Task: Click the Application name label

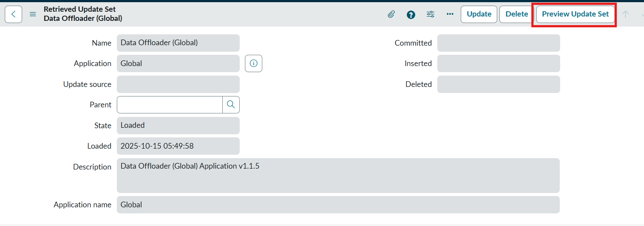Action: point(83,205)
